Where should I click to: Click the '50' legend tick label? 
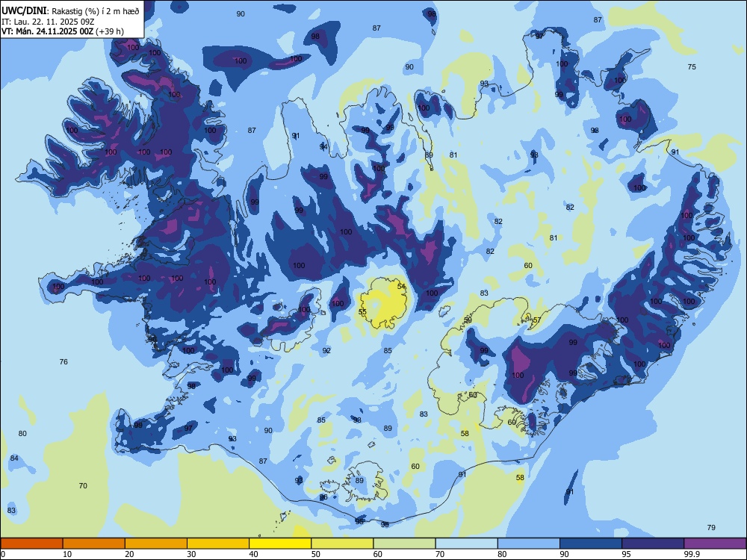(315, 554)
